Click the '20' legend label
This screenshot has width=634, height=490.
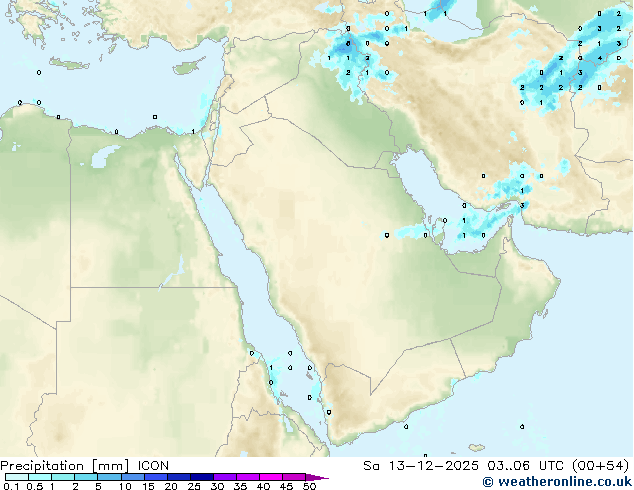(x=171, y=486)
